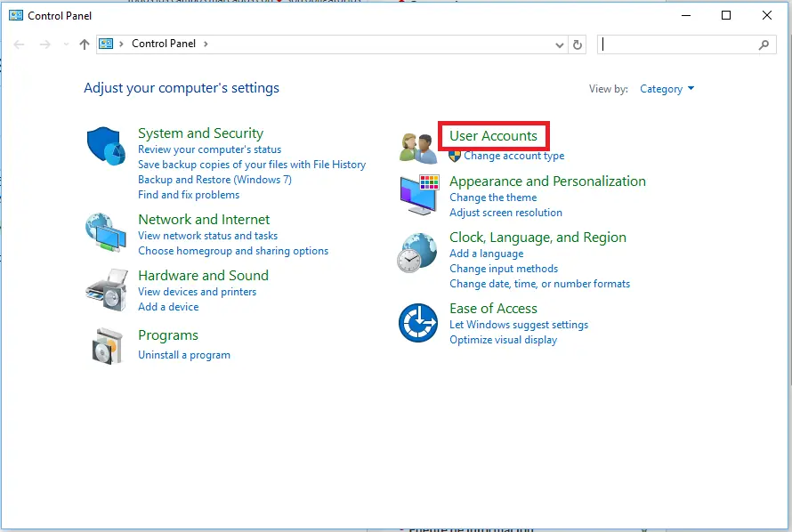Maximize the Control Panel window
The image size is (792, 532).
point(726,15)
